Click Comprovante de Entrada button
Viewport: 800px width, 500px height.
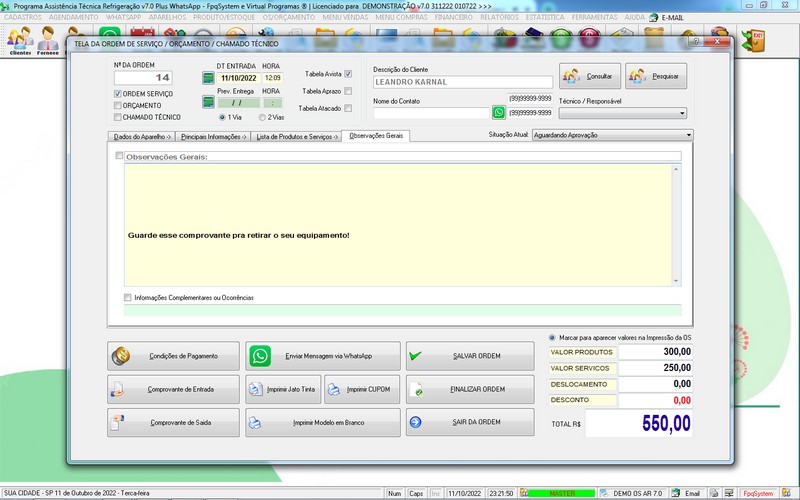coord(173,389)
